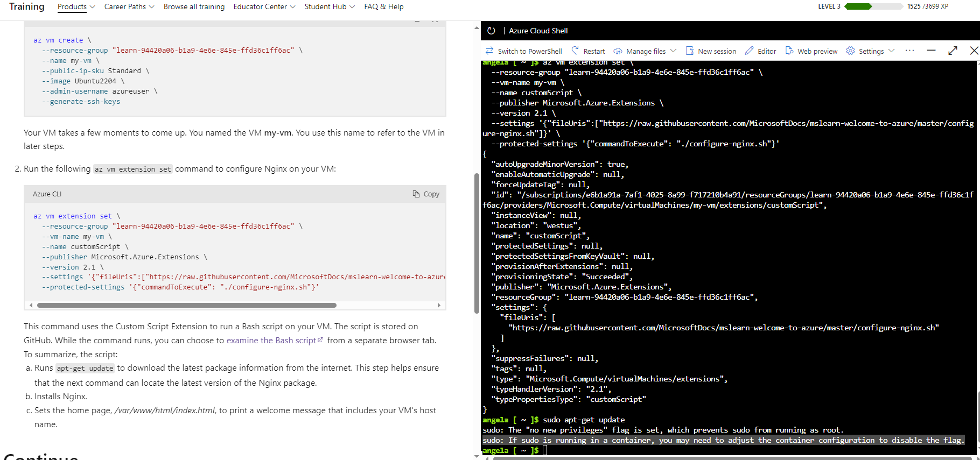
Task: Click the more options ellipsis icon
Action: click(x=909, y=51)
